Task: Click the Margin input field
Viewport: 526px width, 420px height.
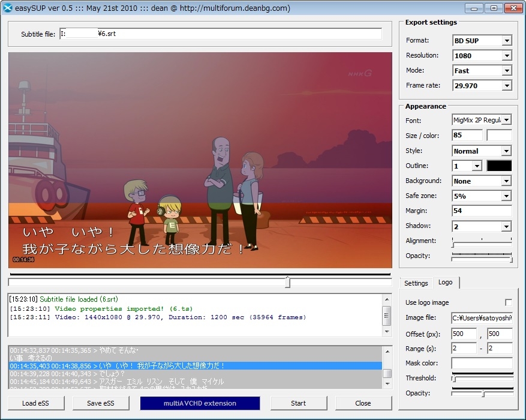Action: pos(482,211)
